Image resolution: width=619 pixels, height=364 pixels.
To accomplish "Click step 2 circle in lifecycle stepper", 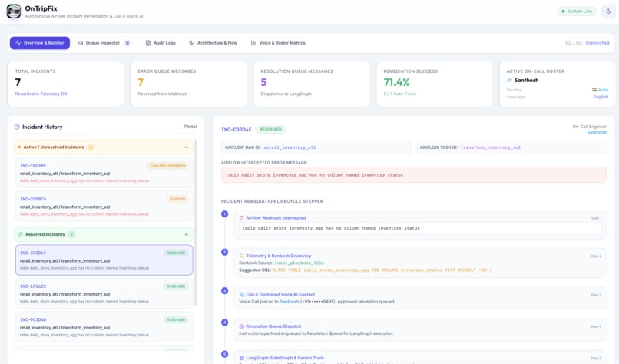I will (x=224, y=252).
